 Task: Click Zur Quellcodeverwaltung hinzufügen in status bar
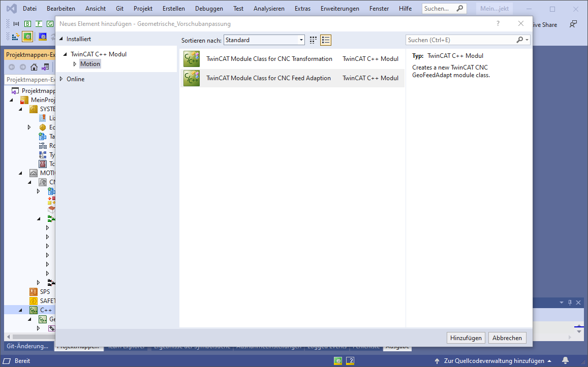pos(493,361)
